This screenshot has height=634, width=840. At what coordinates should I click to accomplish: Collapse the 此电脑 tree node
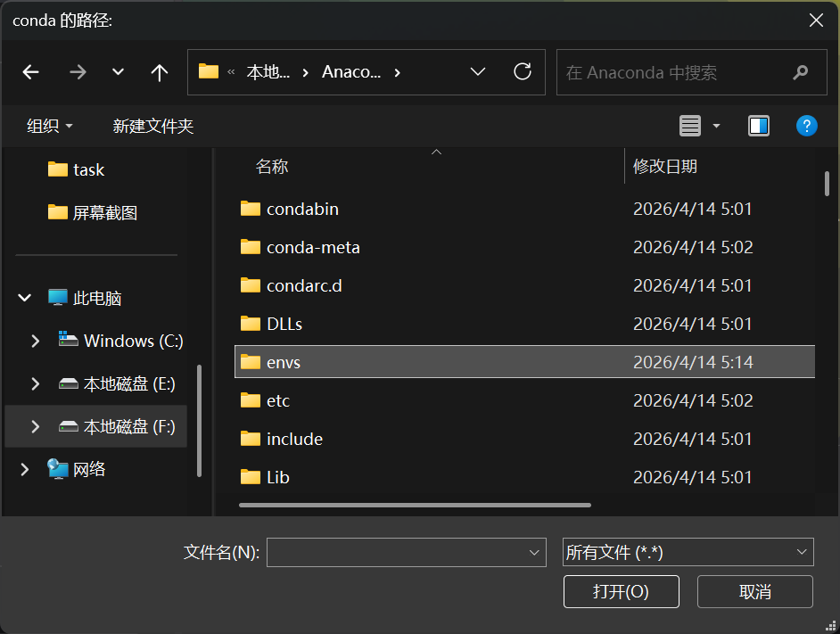[25, 298]
